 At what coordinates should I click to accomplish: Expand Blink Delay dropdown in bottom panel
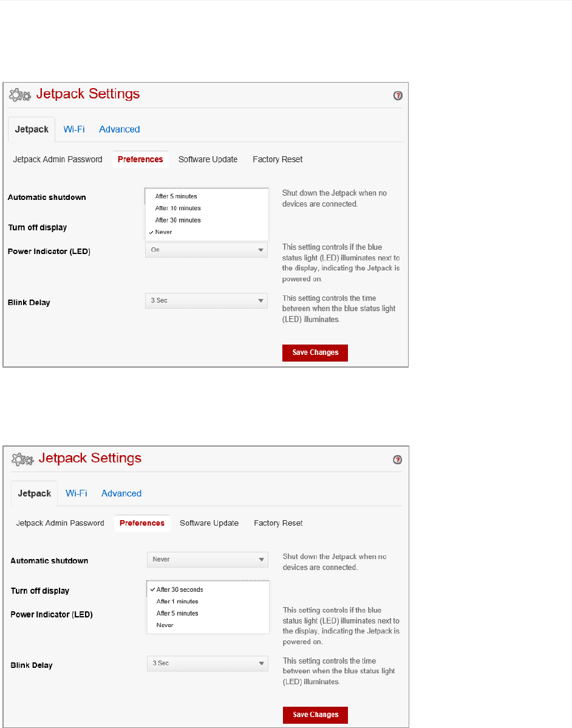click(x=208, y=664)
